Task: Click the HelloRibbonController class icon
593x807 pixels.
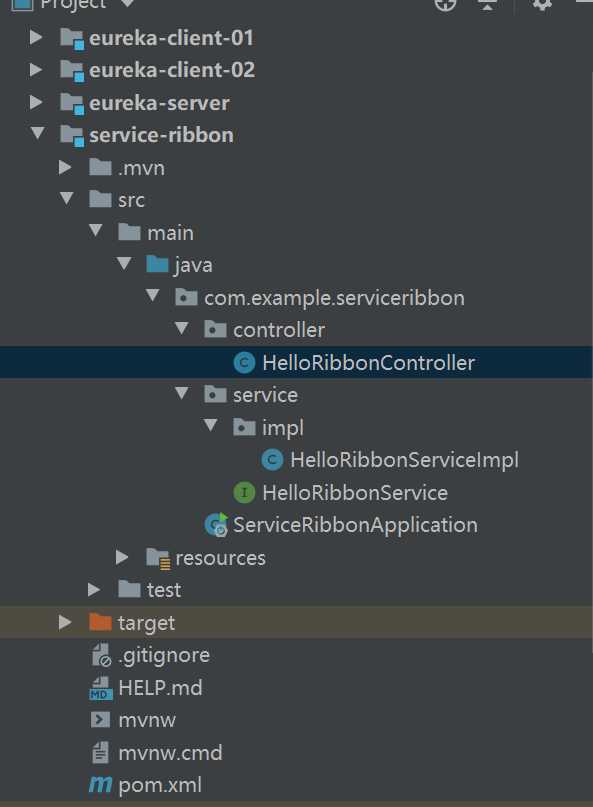Action: click(x=245, y=363)
